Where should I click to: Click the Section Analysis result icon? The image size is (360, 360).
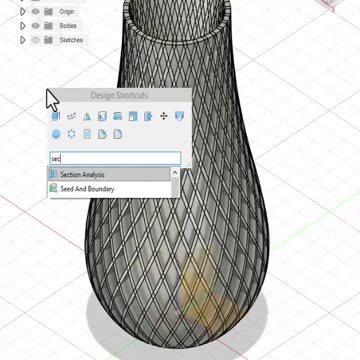(x=53, y=174)
